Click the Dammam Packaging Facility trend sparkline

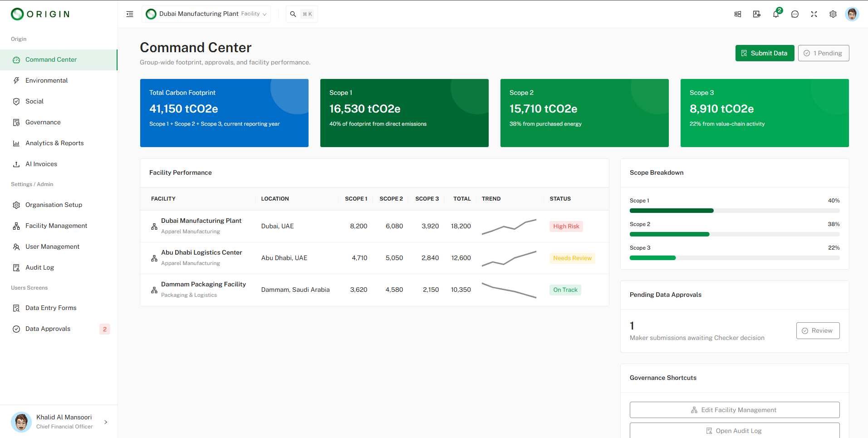(x=509, y=290)
